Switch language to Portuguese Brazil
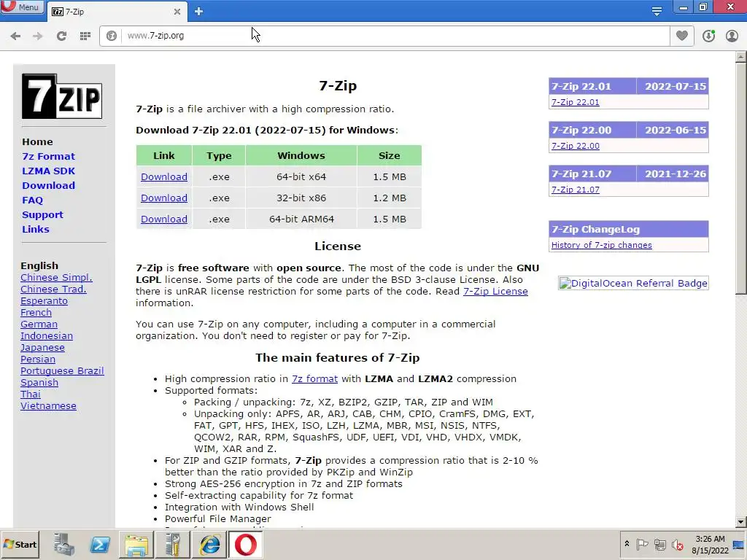747x560 pixels. click(x=62, y=371)
